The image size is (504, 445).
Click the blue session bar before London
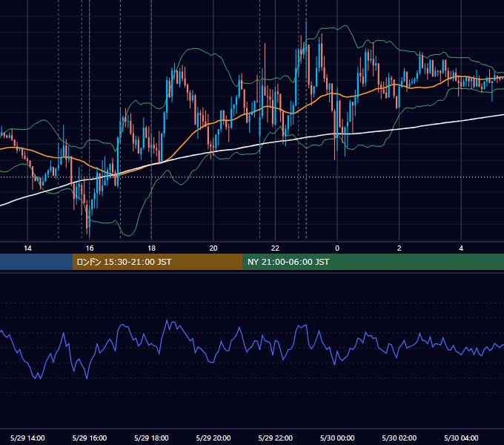point(36,262)
